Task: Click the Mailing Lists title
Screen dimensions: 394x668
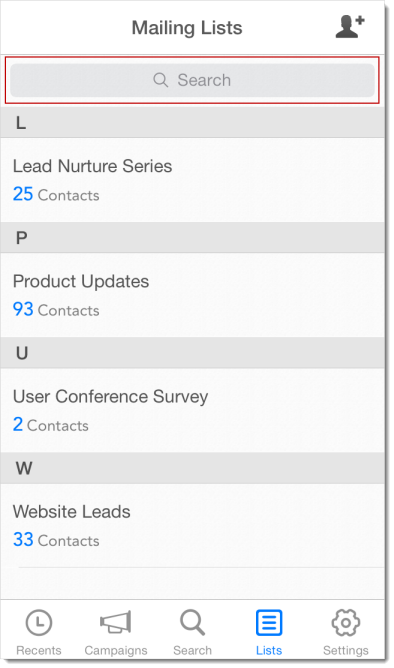Action: [x=187, y=28]
